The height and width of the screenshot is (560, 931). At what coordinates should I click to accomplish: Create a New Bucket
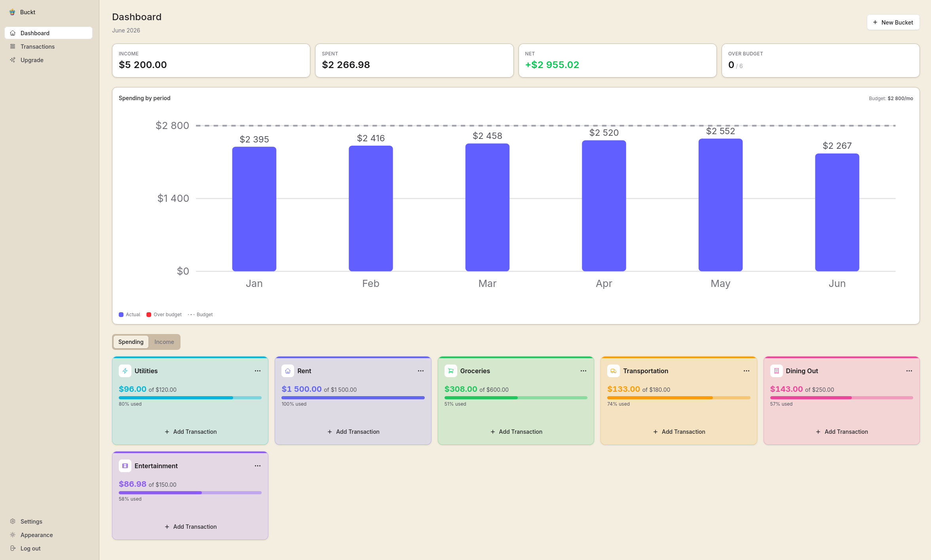point(893,22)
